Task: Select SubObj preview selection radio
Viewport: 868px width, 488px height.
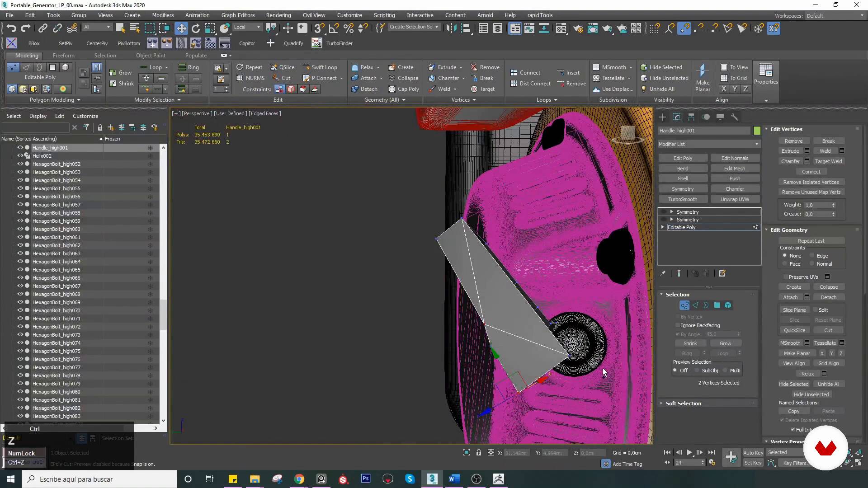Action: click(x=697, y=371)
